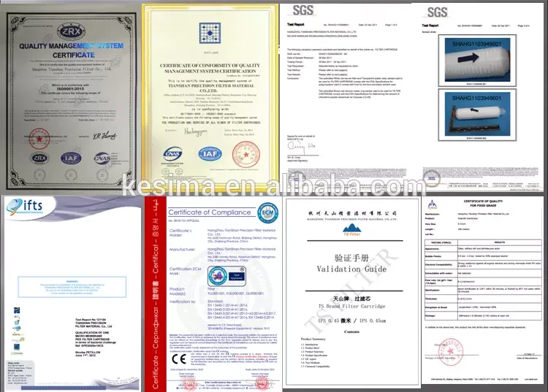Click "SHAHG1103948601" on the lower filter photo
Screen dimensions: 548x392
coord(476,98)
